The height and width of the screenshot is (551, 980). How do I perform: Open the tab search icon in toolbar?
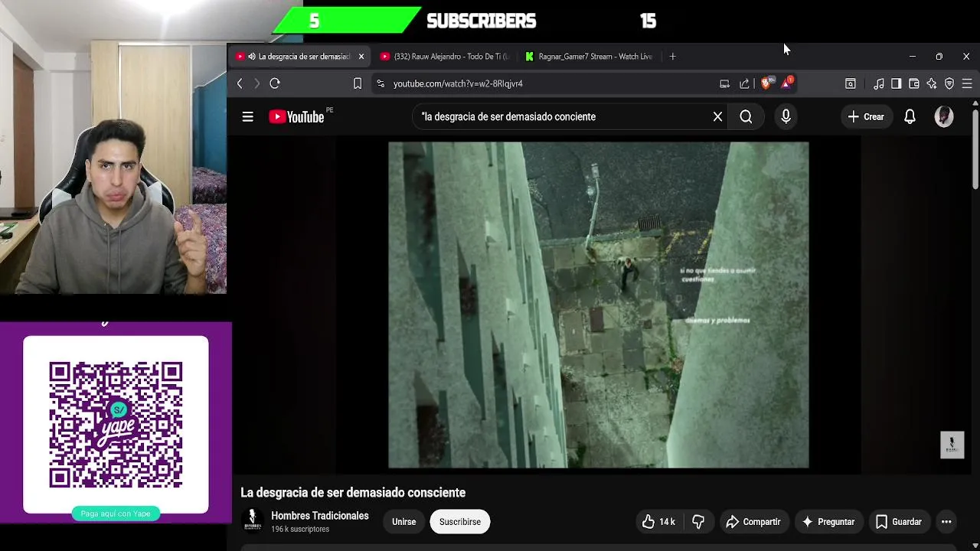pyautogui.click(x=850, y=83)
